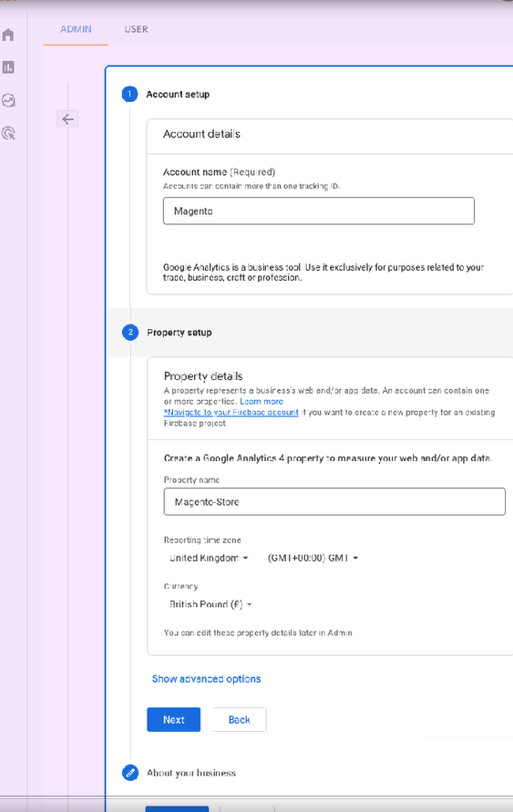Follow the Navigate to your Firebase account link
513x812 pixels.
tap(231, 412)
